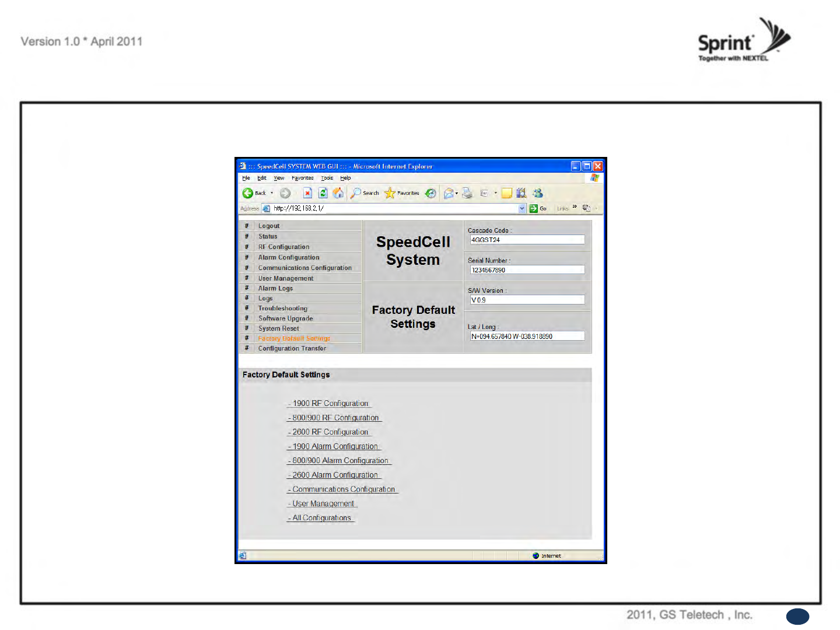Expand the address bar dropdown arrow
This screenshot has width=840, height=630.
[x=522, y=208]
